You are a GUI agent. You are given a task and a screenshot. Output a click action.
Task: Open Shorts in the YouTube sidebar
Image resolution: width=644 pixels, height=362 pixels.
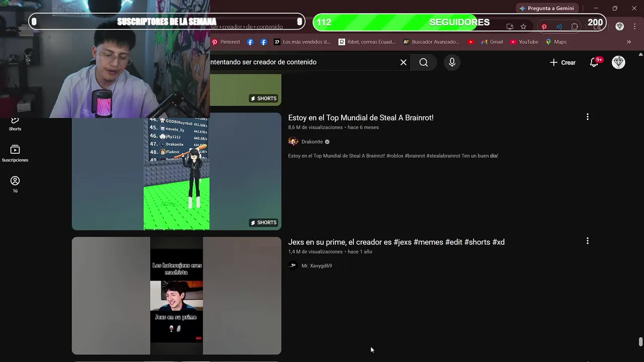click(x=15, y=123)
